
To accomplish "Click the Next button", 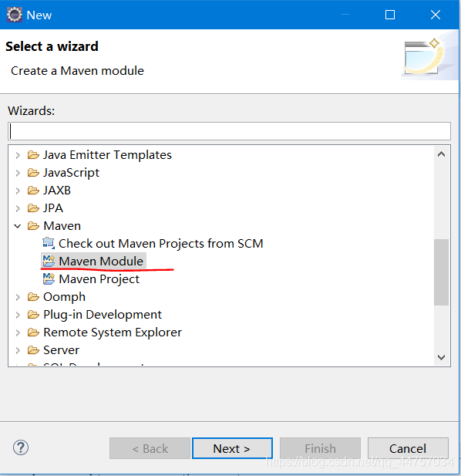I will (x=232, y=448).
